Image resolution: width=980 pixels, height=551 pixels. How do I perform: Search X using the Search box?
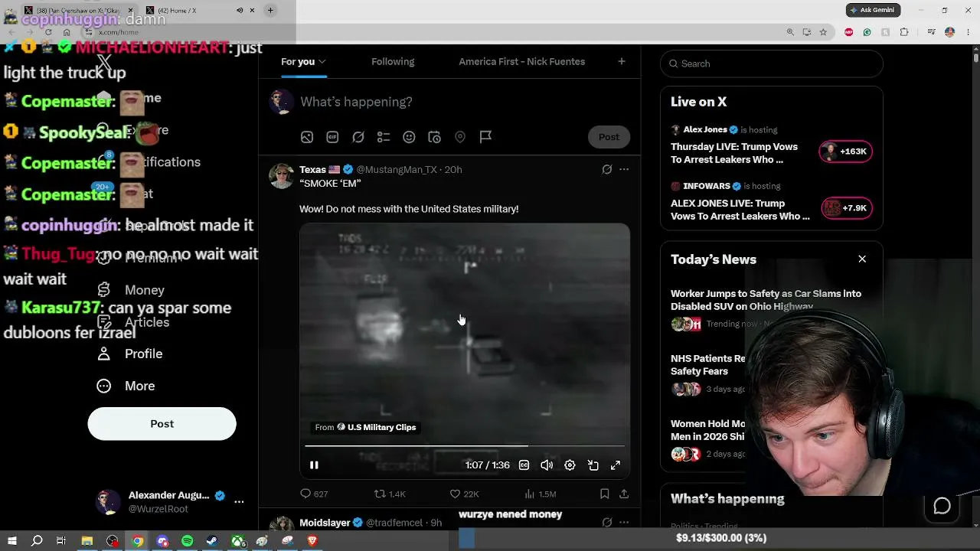pyautogui.click(x=772, y=64)
